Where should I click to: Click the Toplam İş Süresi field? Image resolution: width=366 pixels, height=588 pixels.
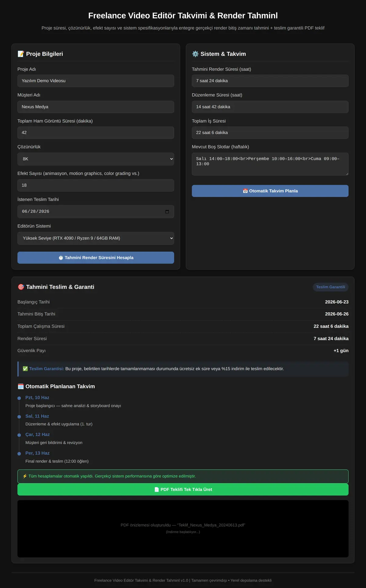pos(270,133)
